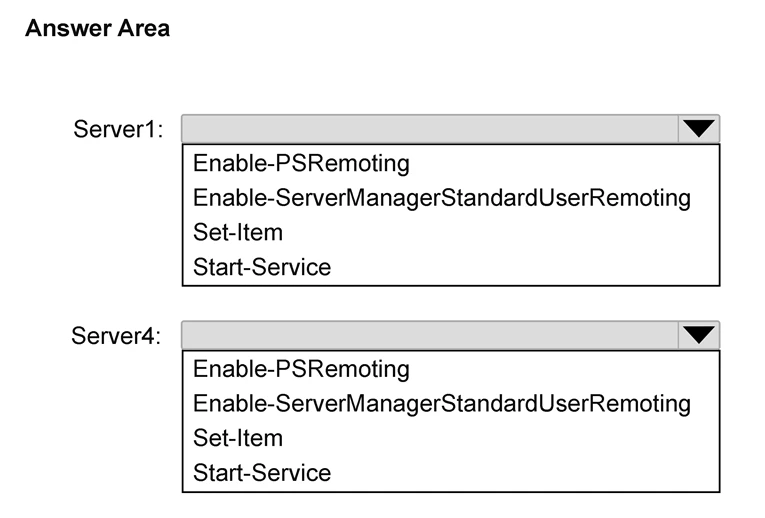Viewport: 765px width, 518px height.
Task: Click the Answer Area heading
Action: pos(98,28)
